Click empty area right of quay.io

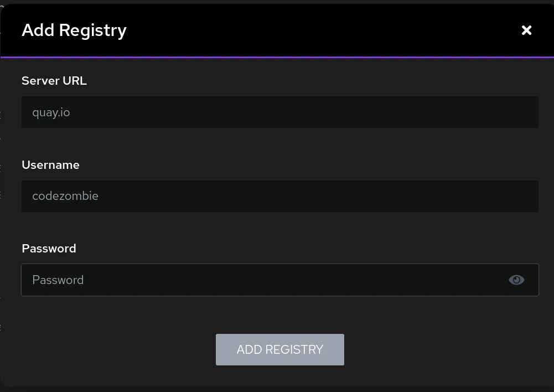pyautogui.click(x=332, y=112)
